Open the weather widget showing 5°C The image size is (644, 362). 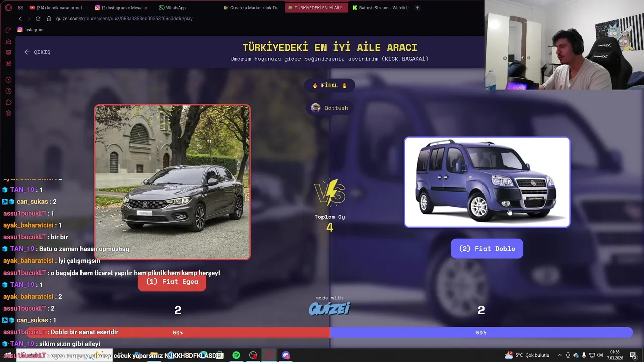(527, 355)
